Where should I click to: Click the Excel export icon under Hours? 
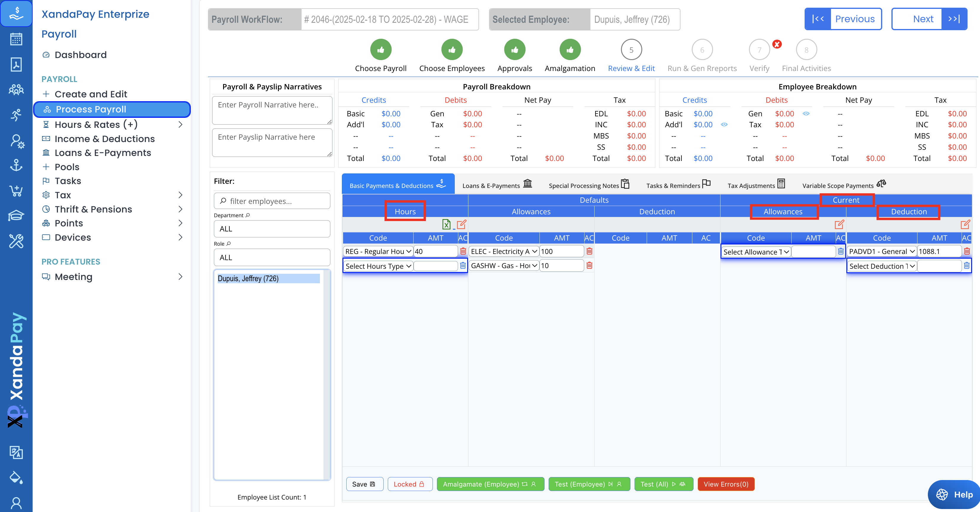click(x=446, y=224)
